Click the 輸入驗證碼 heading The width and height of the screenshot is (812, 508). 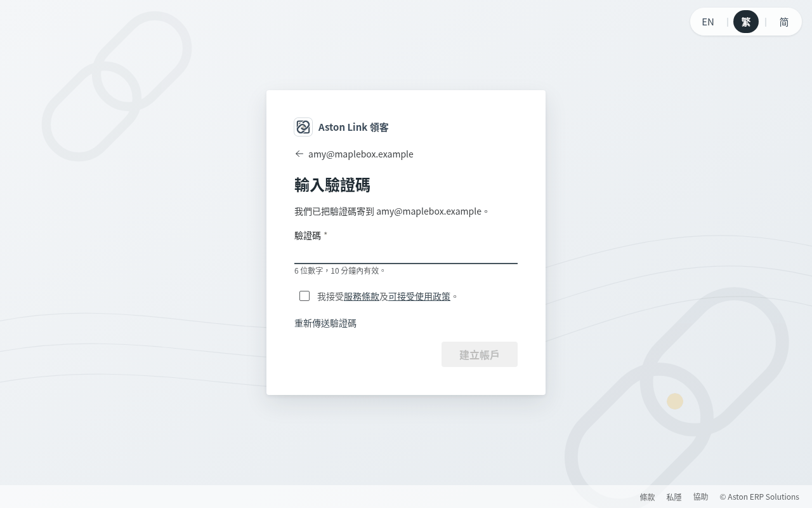click(x=332, y=185)
